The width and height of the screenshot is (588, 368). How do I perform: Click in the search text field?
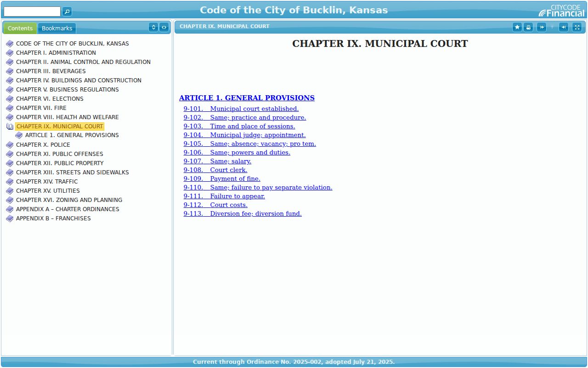(32, 11)
